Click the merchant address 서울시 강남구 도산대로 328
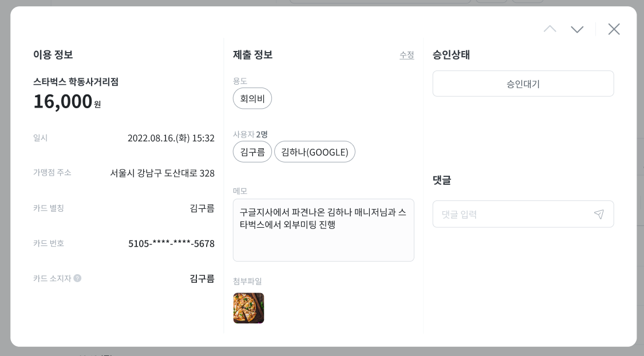Viewport: 644px width, 356px height. [162, 173]
